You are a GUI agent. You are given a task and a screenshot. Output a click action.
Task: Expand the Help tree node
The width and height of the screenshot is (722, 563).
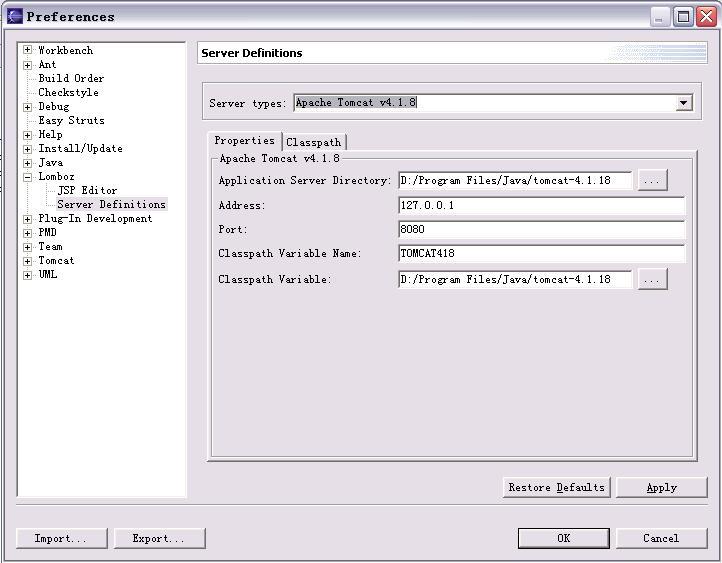coord(28,135)
